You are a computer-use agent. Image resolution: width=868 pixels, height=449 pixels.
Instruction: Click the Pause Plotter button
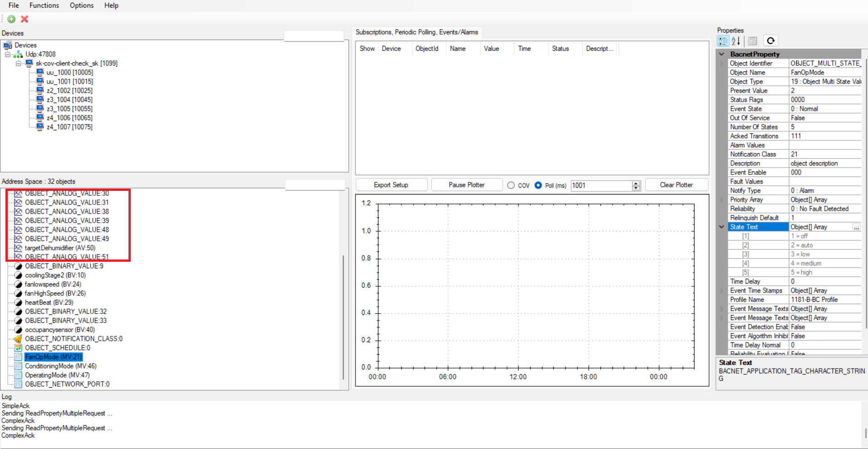point(467,185)
